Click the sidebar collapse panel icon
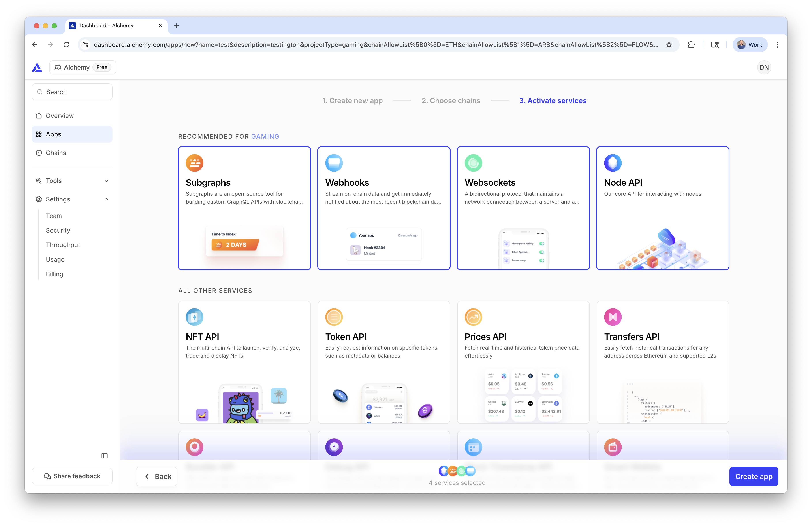 104,456
